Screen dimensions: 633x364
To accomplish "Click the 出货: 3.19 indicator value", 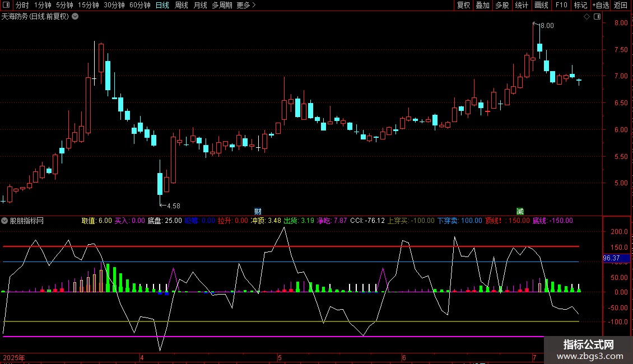I will tap(299, 221).
